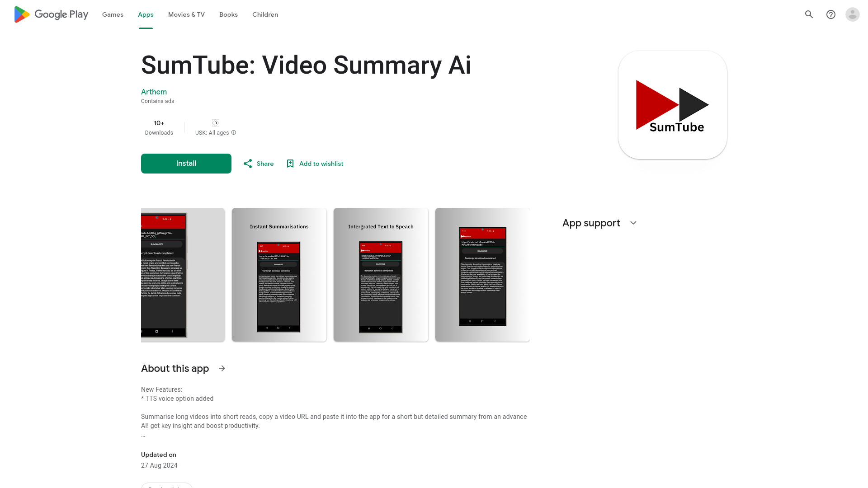Click the Share icon for SumTube
The height and width of the screenshot is (488, 868).
[248, 163]
